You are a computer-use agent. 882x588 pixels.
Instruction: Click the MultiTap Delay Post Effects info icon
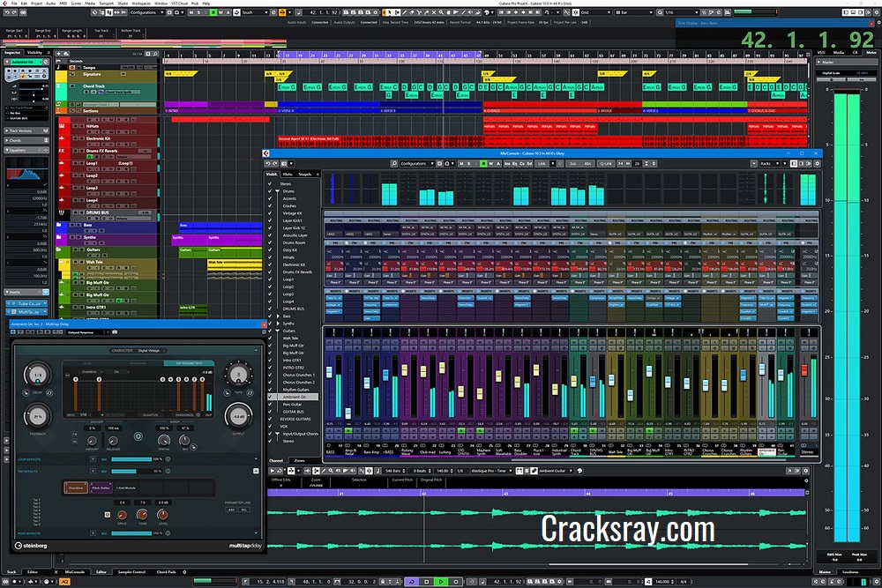(168, 533)
